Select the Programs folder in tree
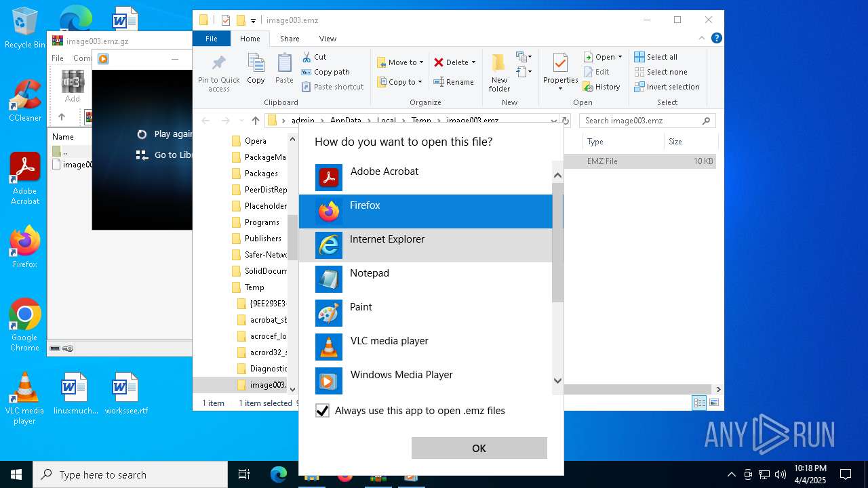 pyautogui.click(x=262, y=222)
